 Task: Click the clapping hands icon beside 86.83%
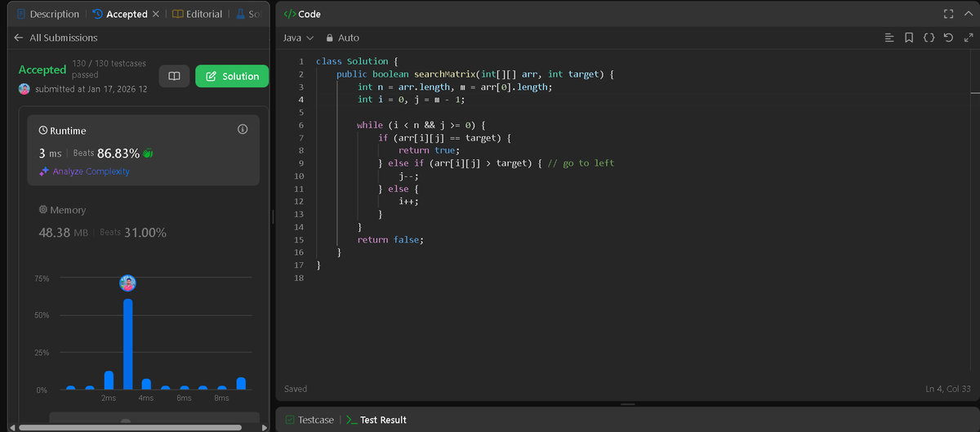[x=149, y=154]
